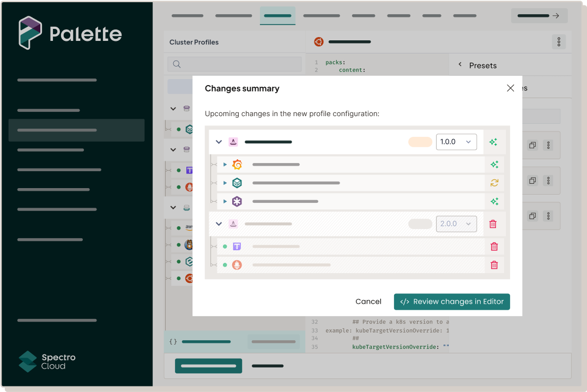This screenshot has height=392, width=587.
Task: Click the sparkle icon on Grafana row
Action: click(494, 164)
